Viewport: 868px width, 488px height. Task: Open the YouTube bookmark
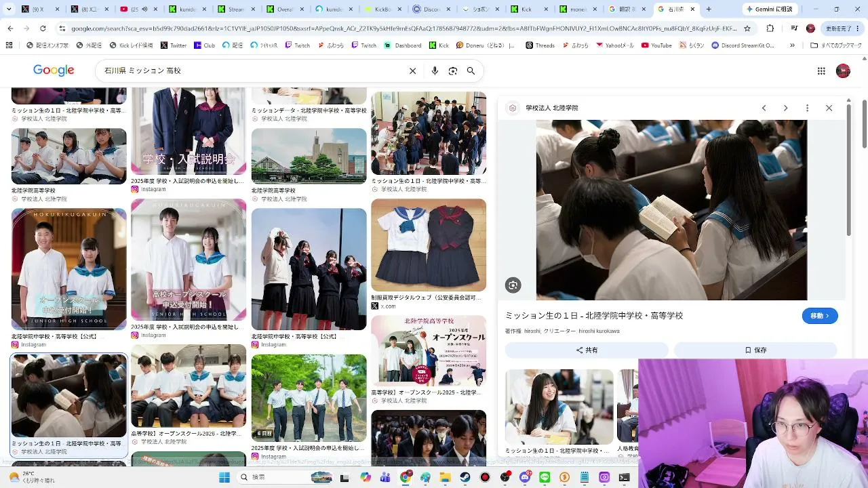656,45
